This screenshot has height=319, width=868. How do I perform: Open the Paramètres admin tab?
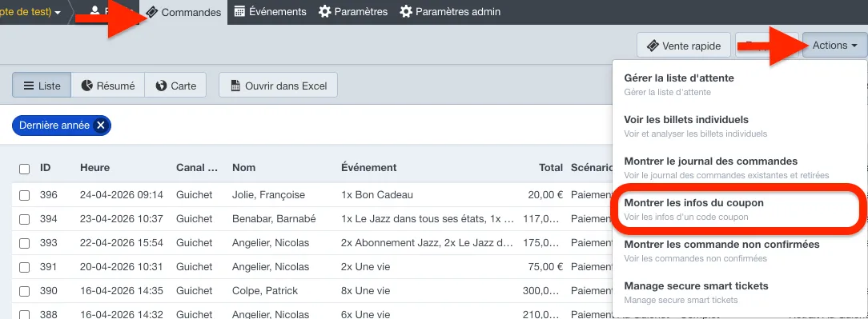point(449,12)
